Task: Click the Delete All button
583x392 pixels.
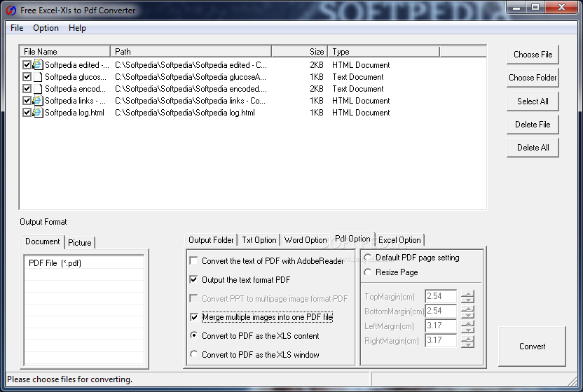Action: [533, 148]
